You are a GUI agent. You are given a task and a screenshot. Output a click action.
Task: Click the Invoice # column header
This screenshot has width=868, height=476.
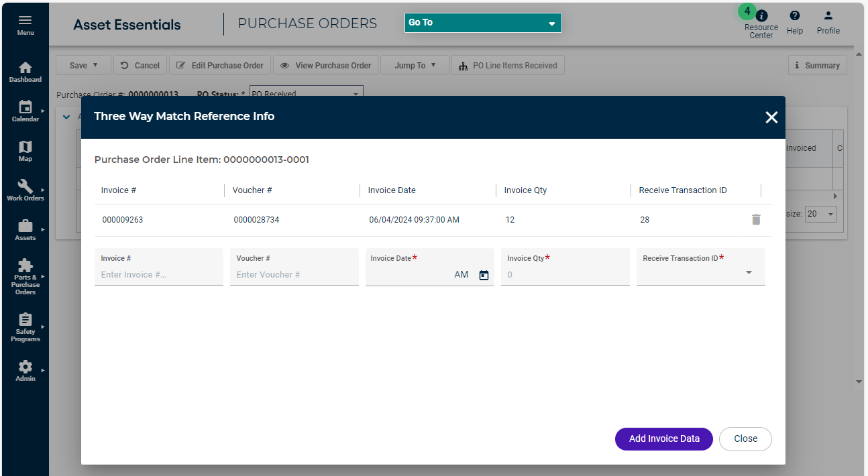pyautogui.click(x=119, y=190)
